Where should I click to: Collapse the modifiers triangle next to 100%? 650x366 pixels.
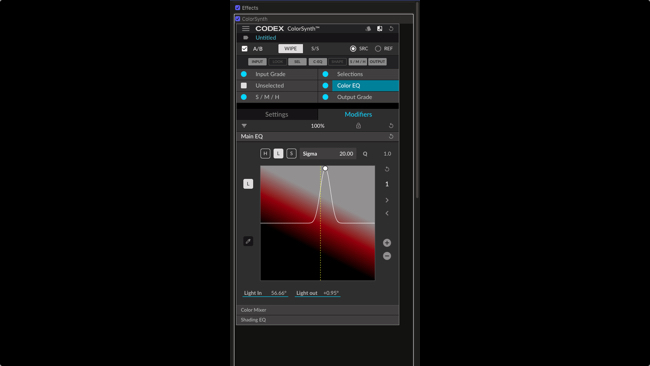coord(244,126)
